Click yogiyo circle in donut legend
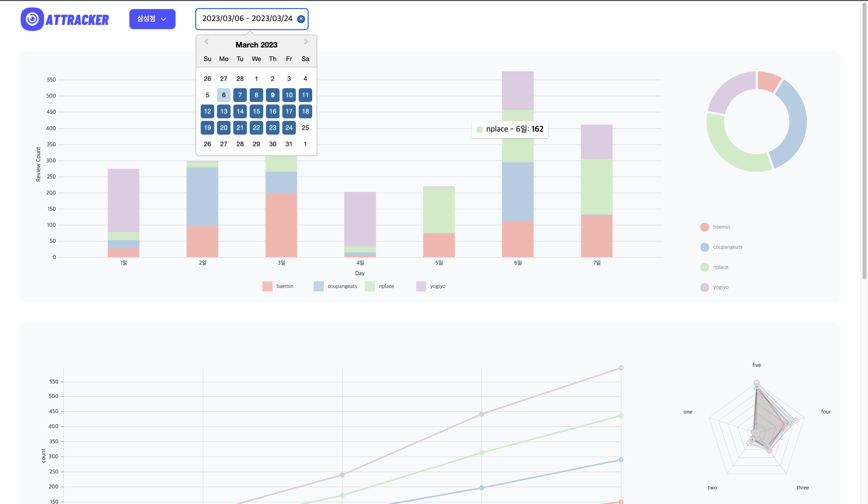The image size is (868, 504). pyautogui.click(x=705, y=287)
